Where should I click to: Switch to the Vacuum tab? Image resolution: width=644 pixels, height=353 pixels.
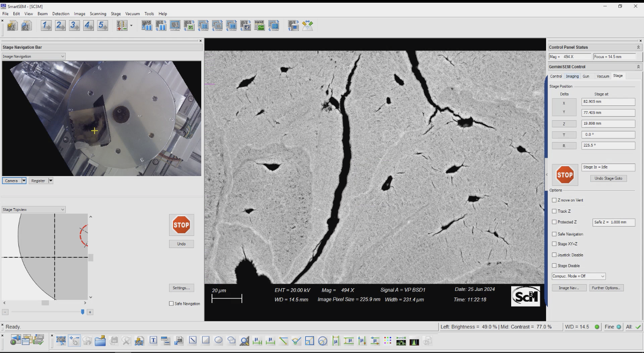pyautogui.click(x=602, y=76)
